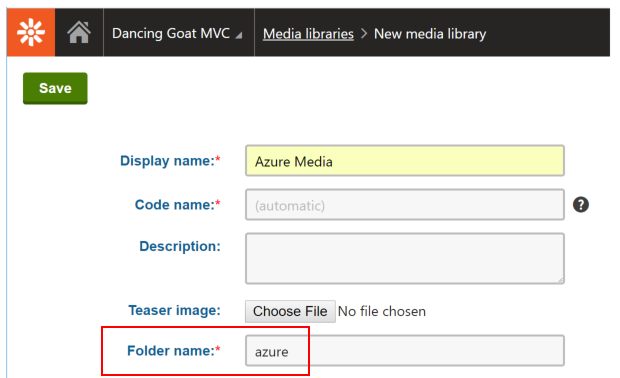620x378 pixels.
Task: Click the Description label
Action: (180, 246)
